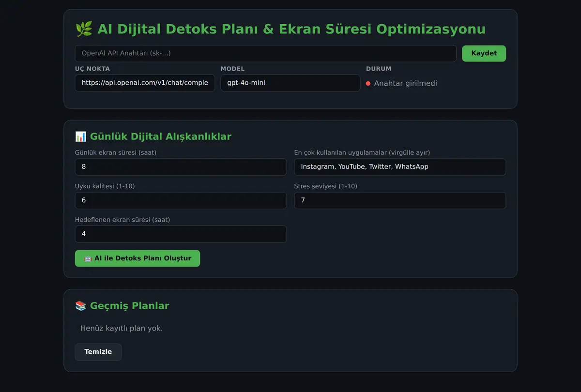581x392 pixels.
Task: Click the books icon beside Geçmiş Planlar
Action: coord(81,306)
